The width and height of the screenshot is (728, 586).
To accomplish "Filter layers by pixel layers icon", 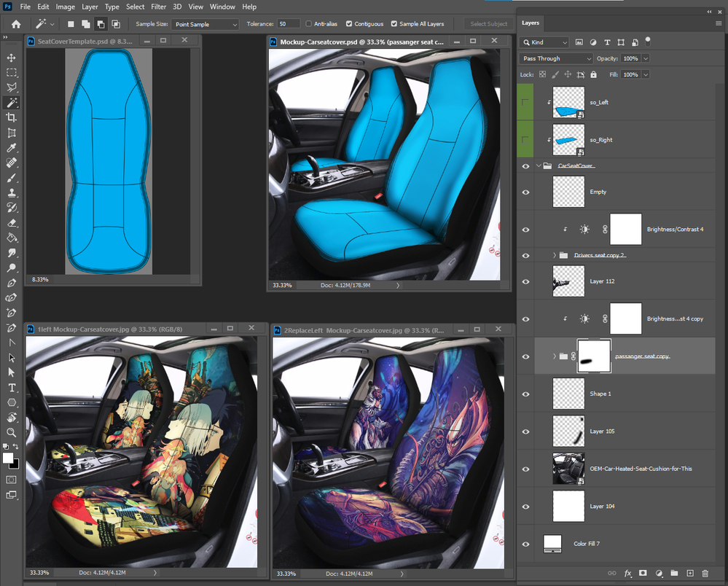I will (579, 42).
